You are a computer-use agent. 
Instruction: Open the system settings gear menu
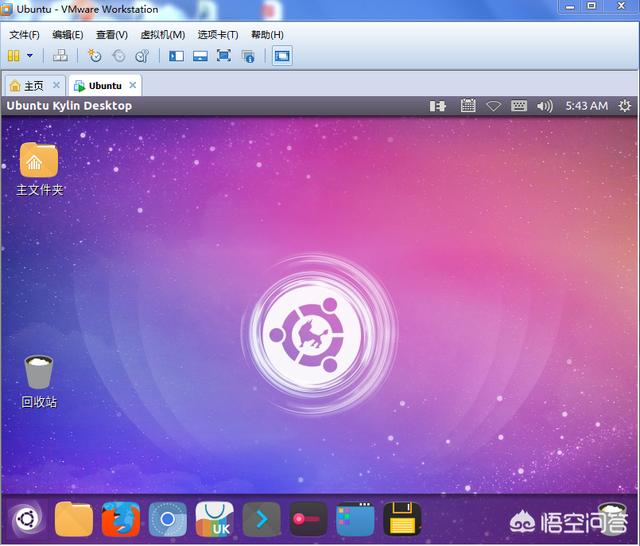625,106
